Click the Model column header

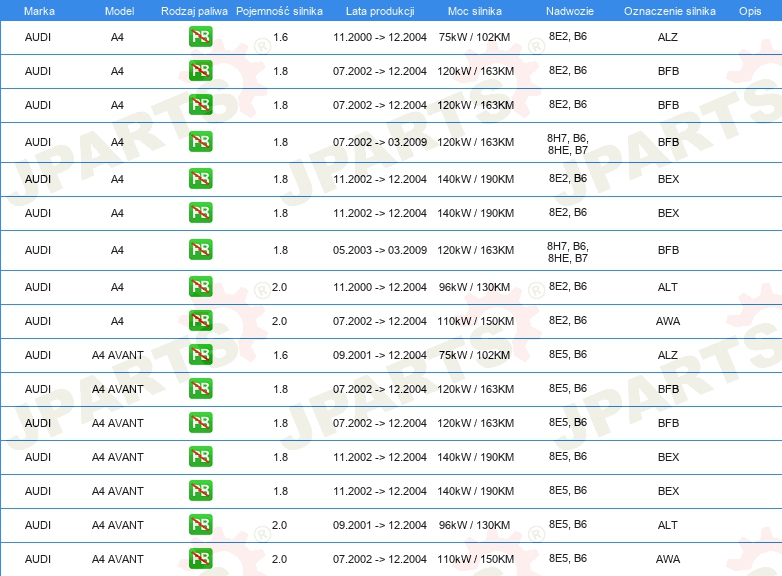click(119, 11)
